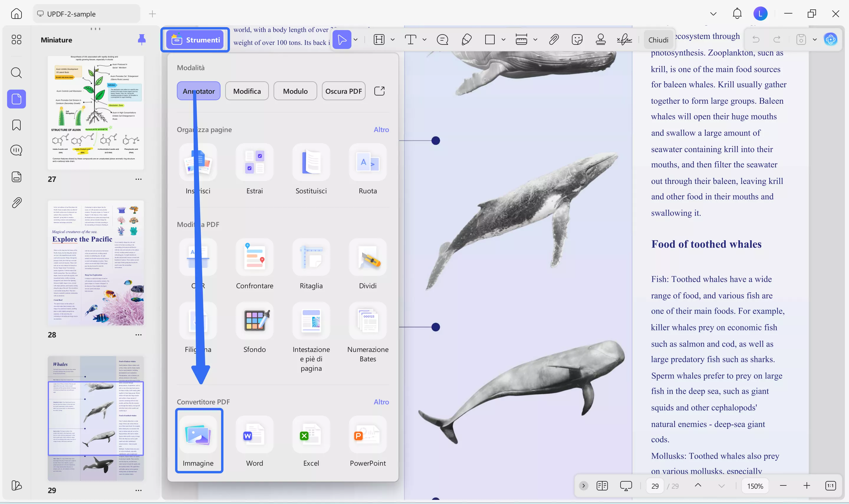Viewport: 849px width, 504px height.
Task: Click the 150% zoom level control
Action: pos(755,486)
